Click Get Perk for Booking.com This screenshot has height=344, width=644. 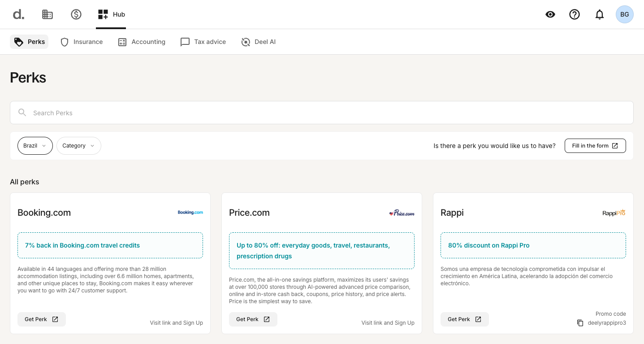pyautogui.click(x=42, y=319)
